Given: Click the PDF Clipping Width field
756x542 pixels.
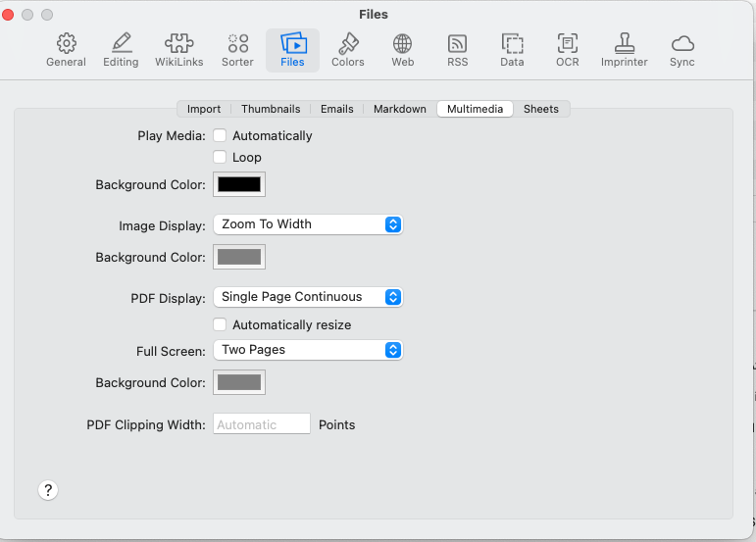Looking at the screenshot, I should 261,424.
